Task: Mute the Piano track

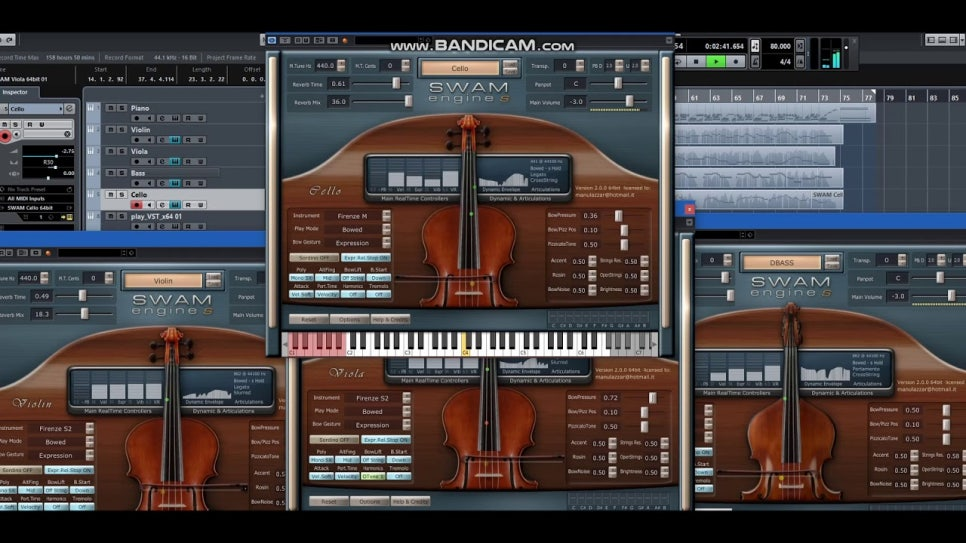Action: pos(111,108)
